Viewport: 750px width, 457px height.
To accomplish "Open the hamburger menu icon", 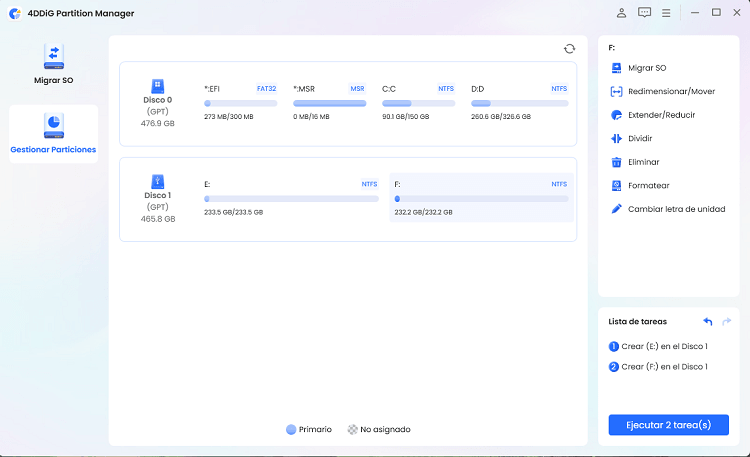I will pyautogui.click(x=666, y=13).
